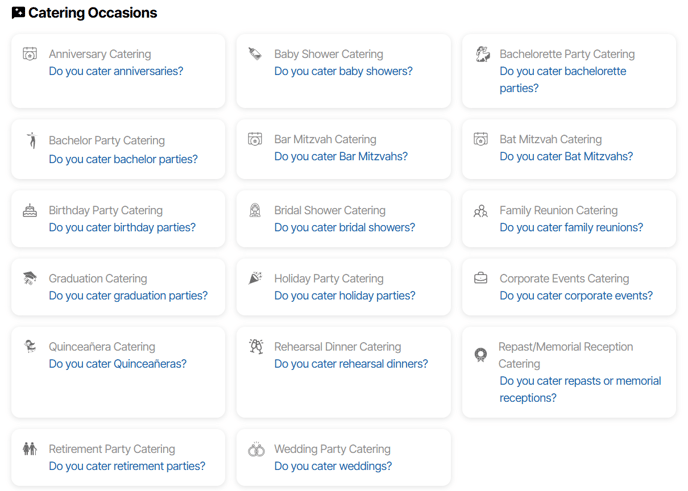688x491 pixels.
Task: Open 'Do you cater Bar Mitzvahs?' link
Action: (x=341, y=157)
